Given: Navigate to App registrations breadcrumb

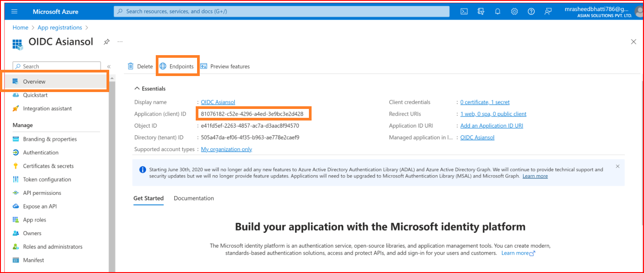Looking at the screenshot, I should pyautogui.click(x=60, y=28).
